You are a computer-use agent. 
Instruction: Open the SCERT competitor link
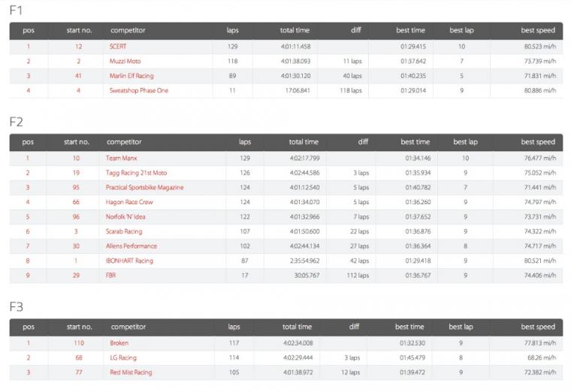[117, 47]
